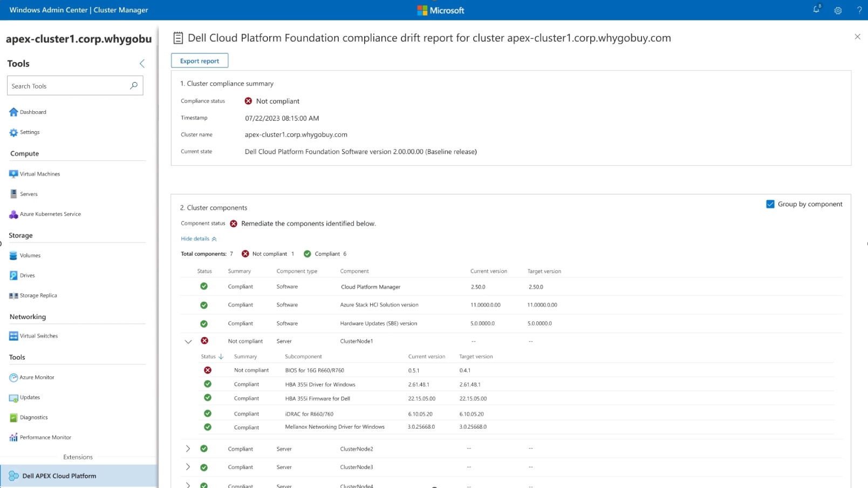Click the Export report button
Viewport: 868px width, 488px height.
[200, 61]
